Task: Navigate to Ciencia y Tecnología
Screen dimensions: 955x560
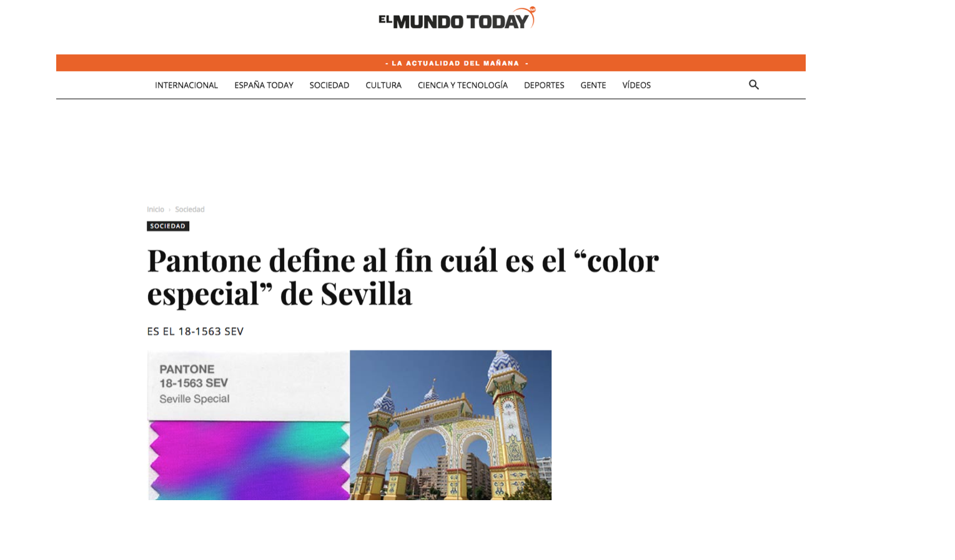Action: click(462, 86)
